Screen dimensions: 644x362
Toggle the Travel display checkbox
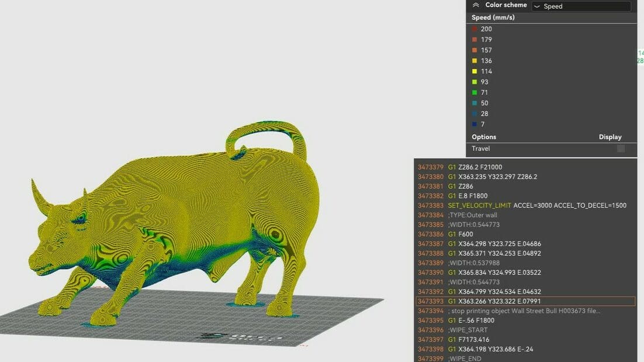point(621,148)
